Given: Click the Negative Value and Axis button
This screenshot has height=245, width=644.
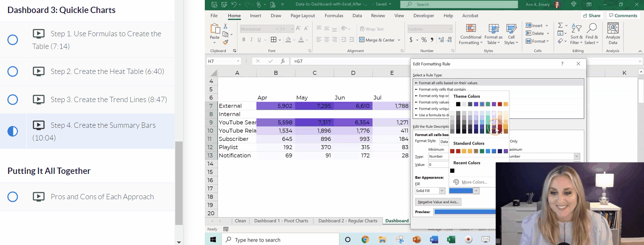Looking at the screenshot, I should [x=438, y=202].
